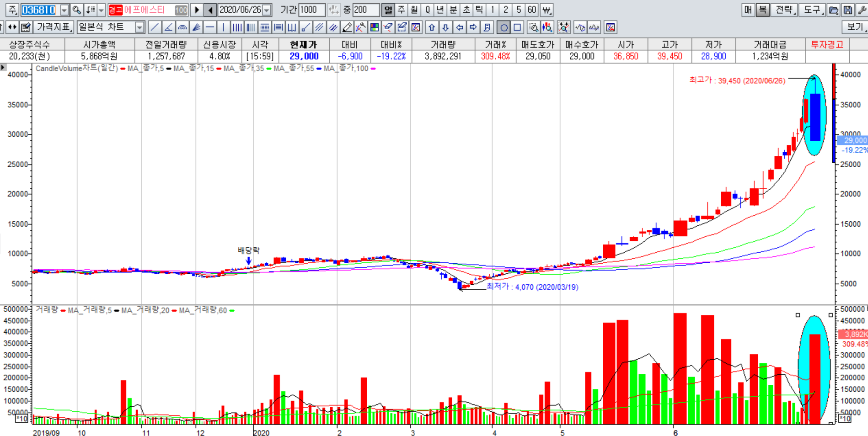This screenshot has width=868, height=436.
Task: Toggle the 복 adjusted price button
Action: 762,10
